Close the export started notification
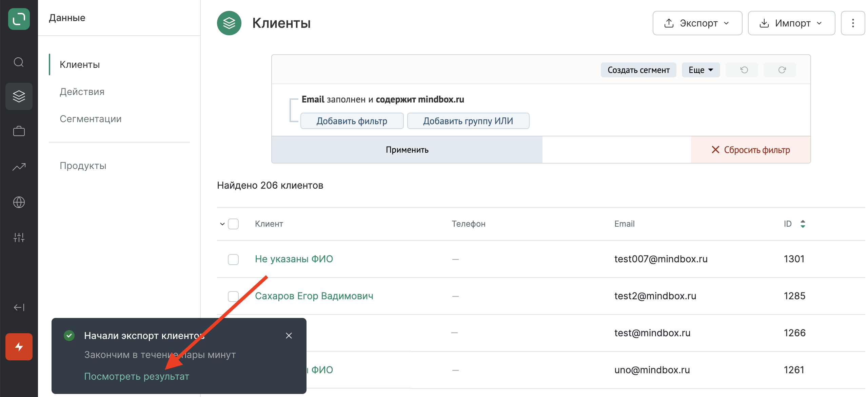The height and width of the screenshot is (397, 868). [289, 336]
